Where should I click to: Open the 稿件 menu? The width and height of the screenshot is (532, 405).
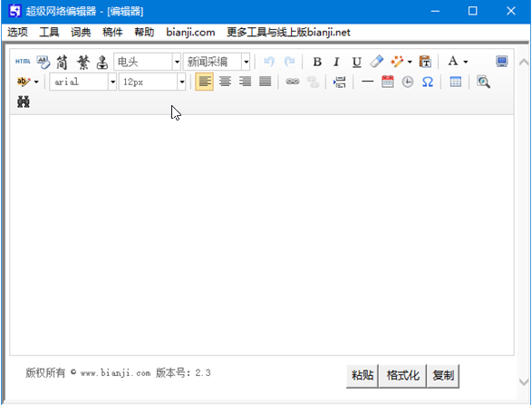pos(112,33)
